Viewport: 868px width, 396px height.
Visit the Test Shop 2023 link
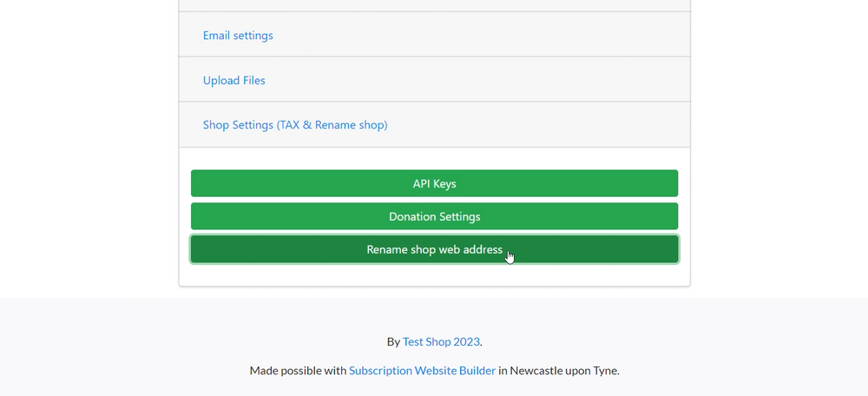(x=441, y=341)
